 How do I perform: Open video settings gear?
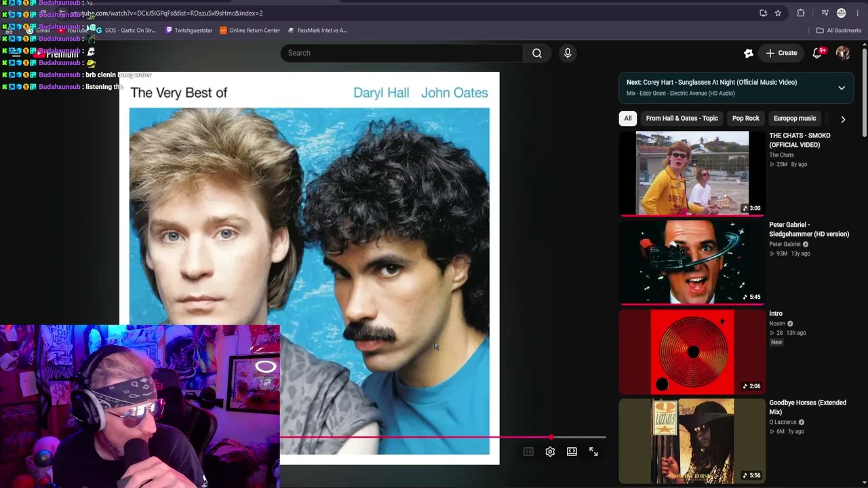550,451
